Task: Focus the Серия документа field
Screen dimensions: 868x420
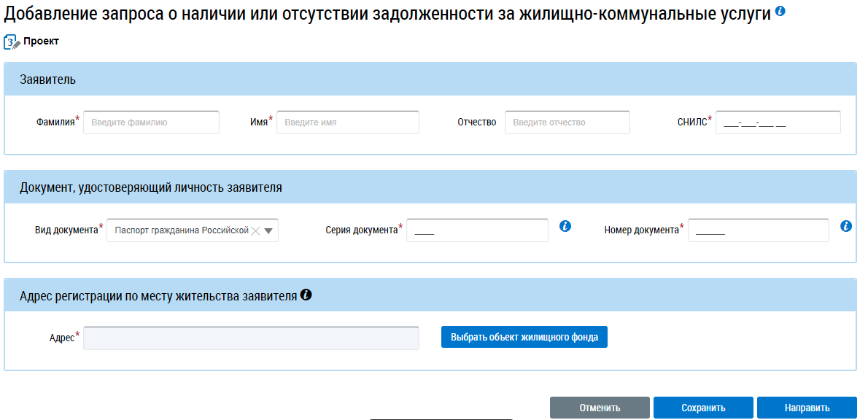Action: 477,230
